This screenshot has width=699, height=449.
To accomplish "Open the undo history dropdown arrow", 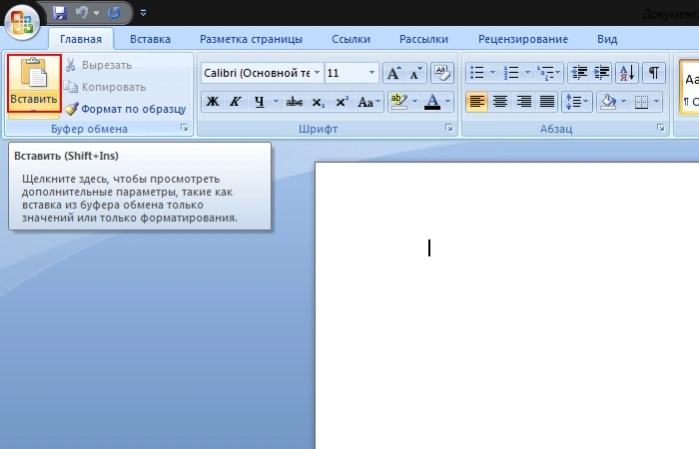I will (96, 13).
